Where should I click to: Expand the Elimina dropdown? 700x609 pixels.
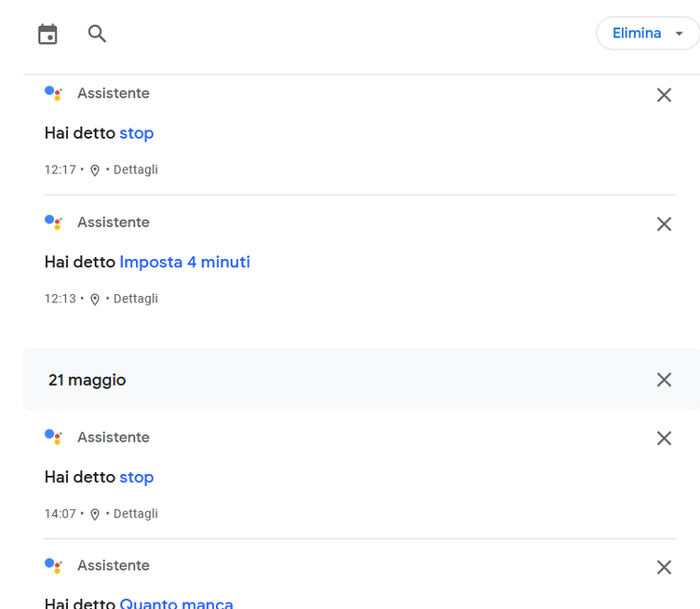pyautogui.click(x=647, y=33)
